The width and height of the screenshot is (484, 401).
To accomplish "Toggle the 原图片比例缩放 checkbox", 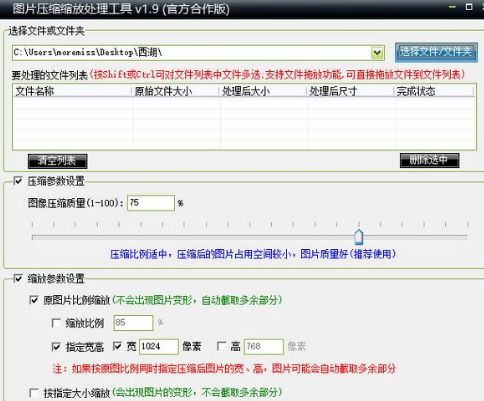I will click(x=34, y=300).
